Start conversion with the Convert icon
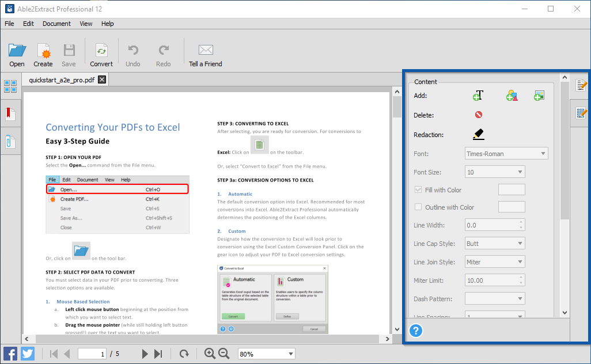Screen dimensions: 591x364 pos(101,51)
